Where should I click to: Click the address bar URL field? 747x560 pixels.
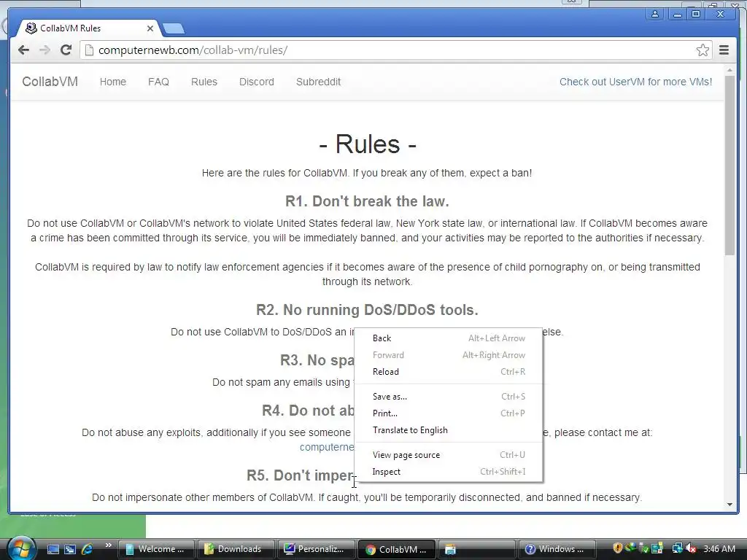click(x=395, y=50)
